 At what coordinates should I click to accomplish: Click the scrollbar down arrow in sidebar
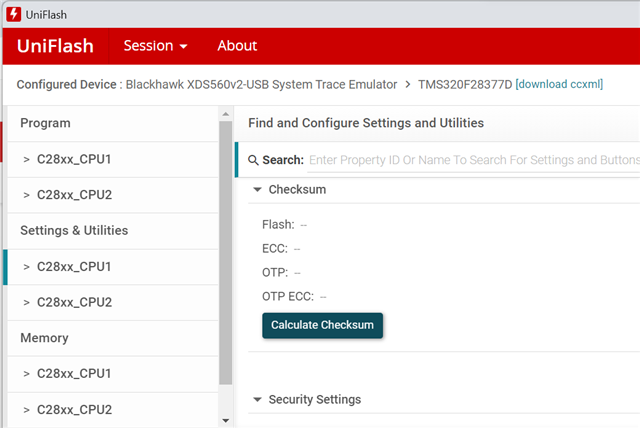(x=226, y=420)
